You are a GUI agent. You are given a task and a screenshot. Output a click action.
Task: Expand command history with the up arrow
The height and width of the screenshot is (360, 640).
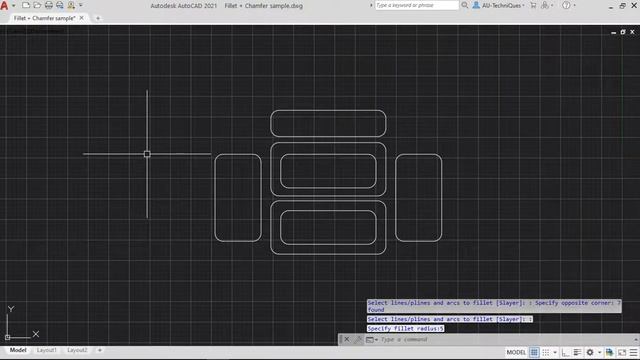(636, 339)
